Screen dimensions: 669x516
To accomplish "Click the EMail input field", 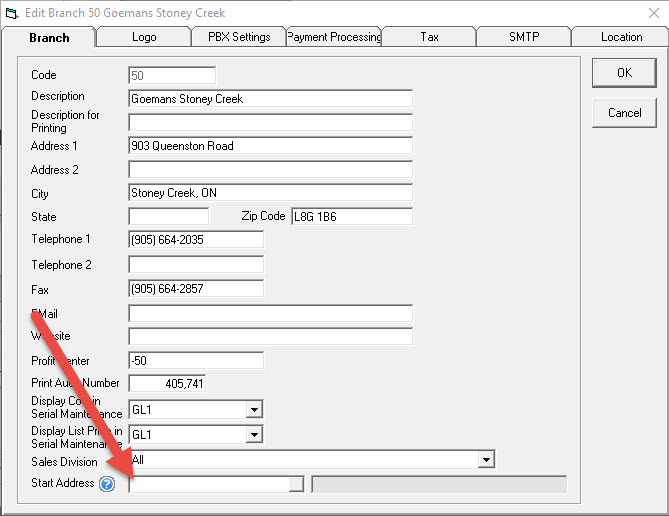I will [271, 313].
